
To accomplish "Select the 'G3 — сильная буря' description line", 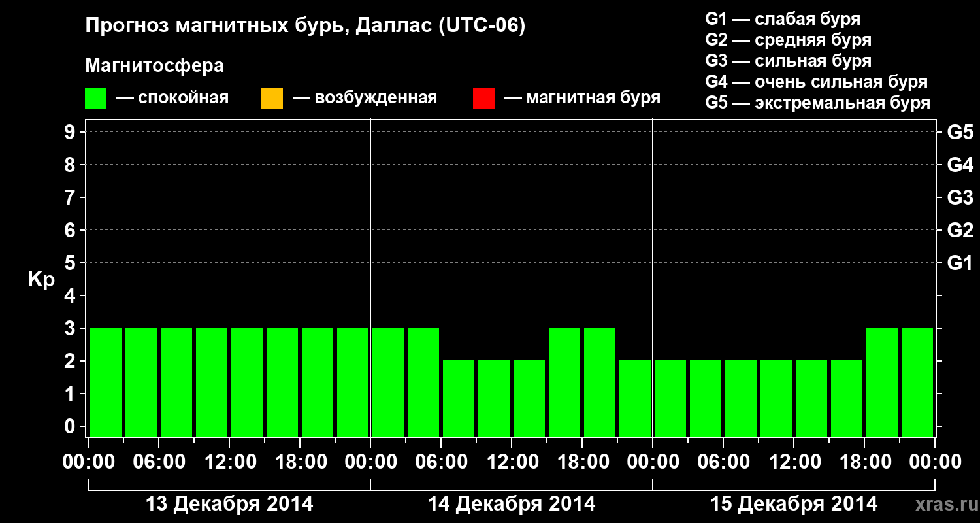I will point(789,61).
